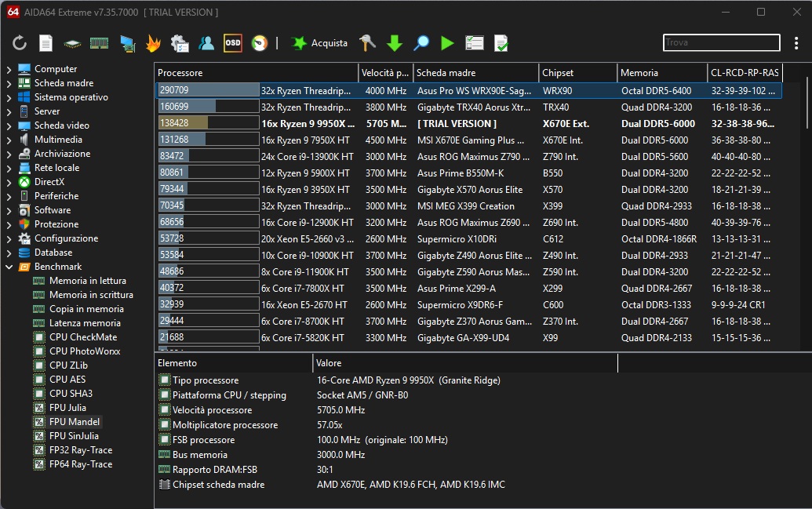Open the Memoria in lettura benchmark

point(88,281)
